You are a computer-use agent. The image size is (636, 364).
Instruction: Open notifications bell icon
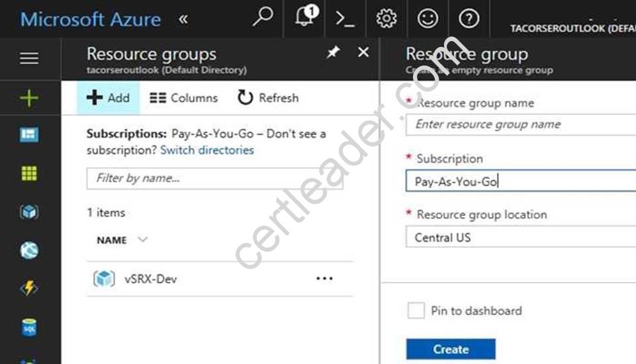pyautogui.click(x=306, y=17)
